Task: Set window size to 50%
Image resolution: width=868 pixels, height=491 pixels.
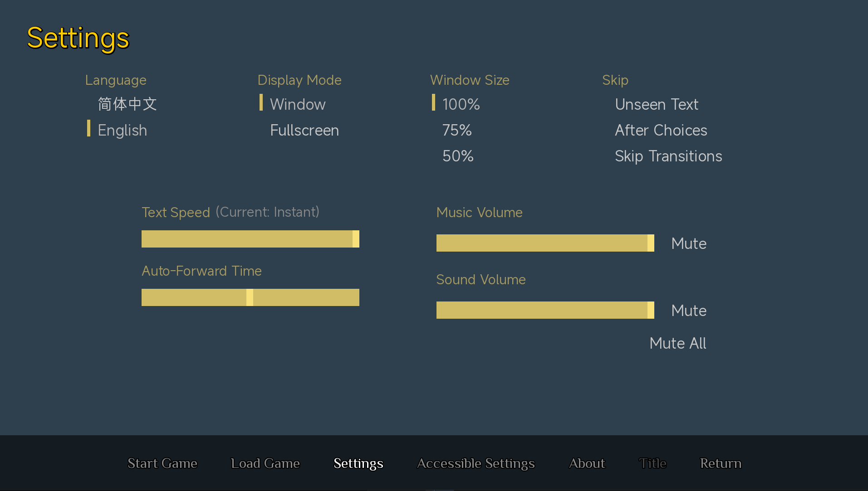Action: click(458, 156)
